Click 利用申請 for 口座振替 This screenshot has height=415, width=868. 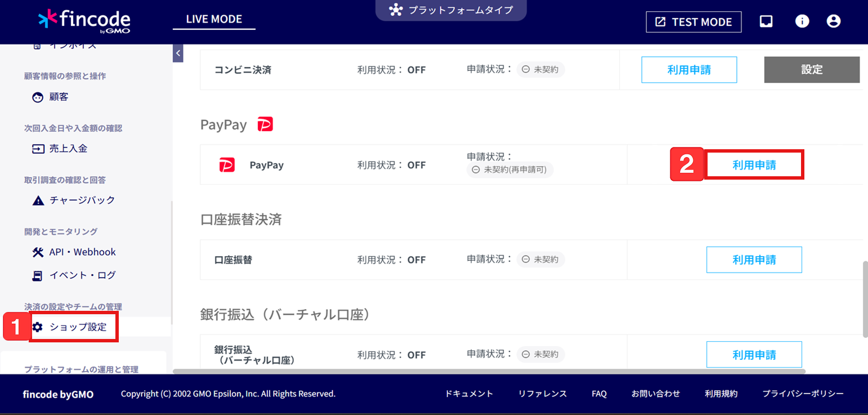pos(754,260)
